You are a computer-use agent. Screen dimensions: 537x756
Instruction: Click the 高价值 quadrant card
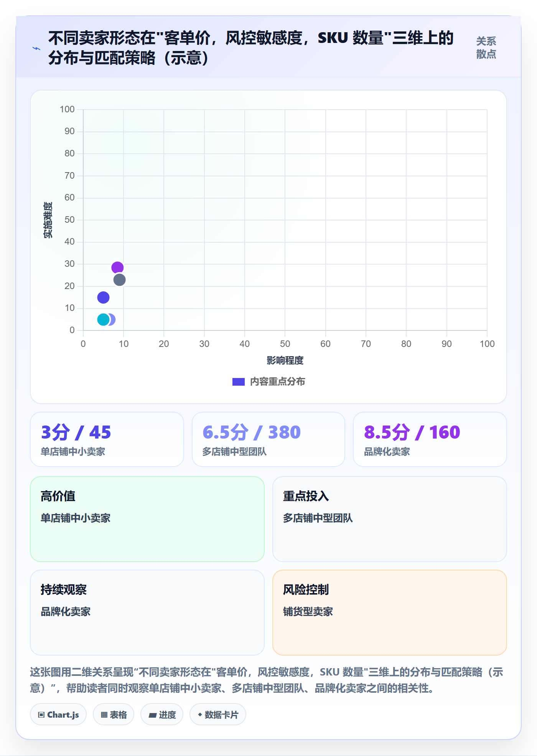click(147, 519)
